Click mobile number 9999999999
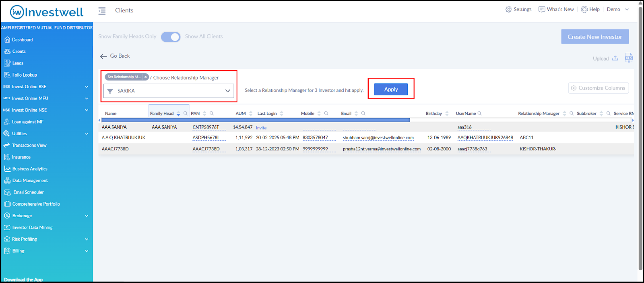Image resolution: width=644 pixels, height=283 pixels. click(x=315, y=149)
